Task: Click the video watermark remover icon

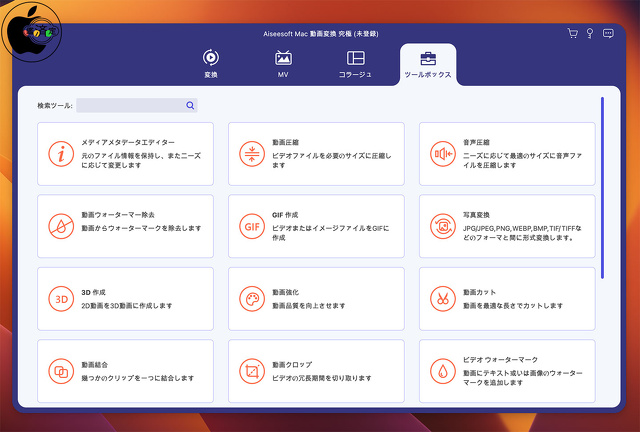Action: pos(61,226)
